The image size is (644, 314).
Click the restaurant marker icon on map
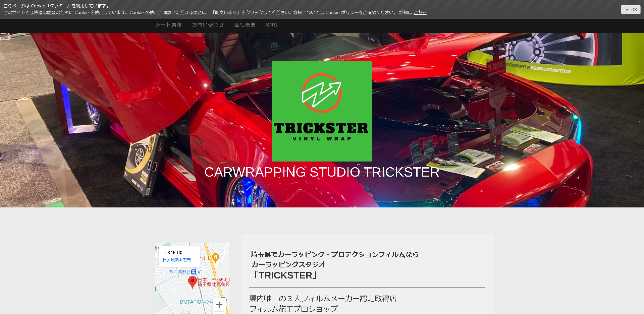point(216,258)
